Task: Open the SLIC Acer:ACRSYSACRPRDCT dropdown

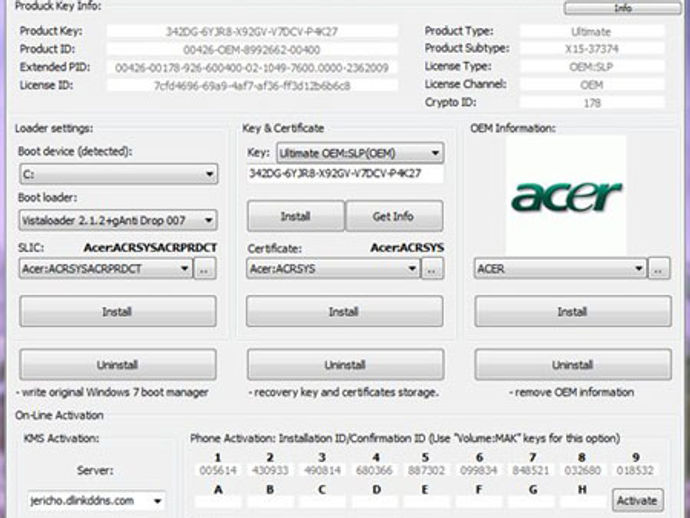Action: pyautogui.click(x=106, y=268)
